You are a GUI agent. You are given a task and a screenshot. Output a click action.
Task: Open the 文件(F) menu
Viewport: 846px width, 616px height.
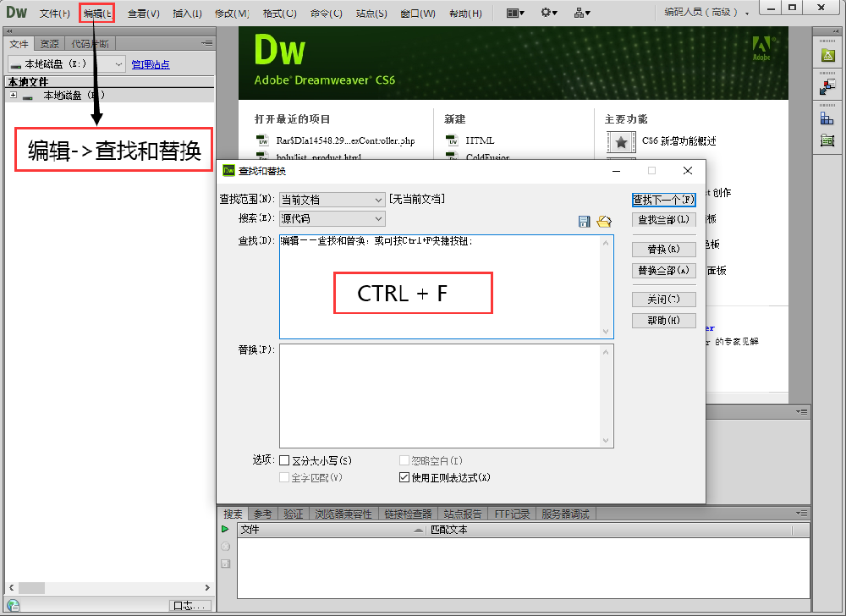tap(54, 13)
